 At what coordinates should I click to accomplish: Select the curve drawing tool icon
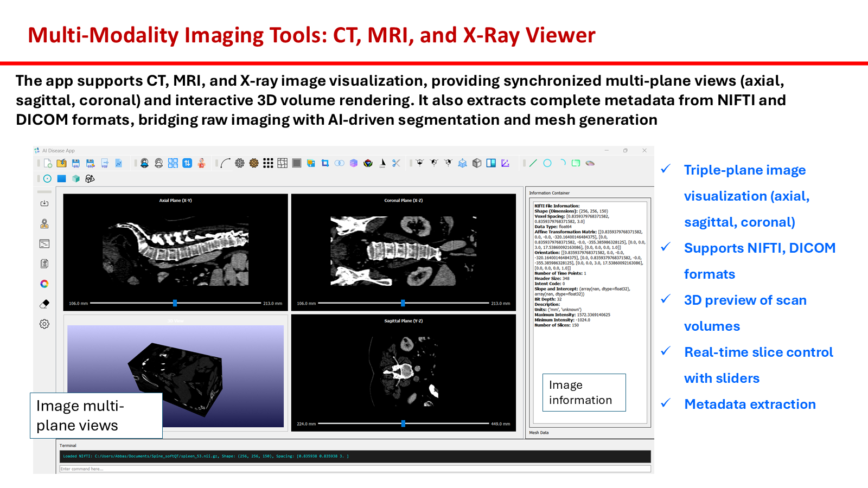pyautogui.click(x=226, y=163)
